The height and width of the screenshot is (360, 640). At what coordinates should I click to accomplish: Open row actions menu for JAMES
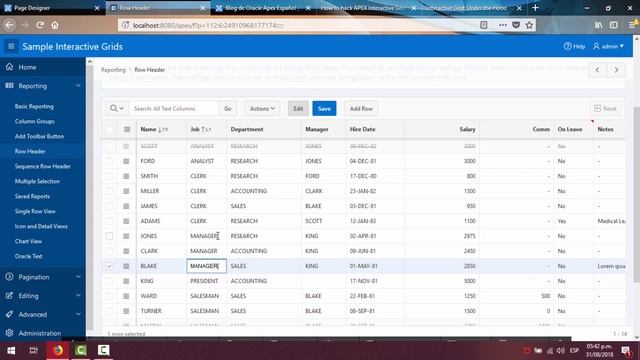pos(126,206)
